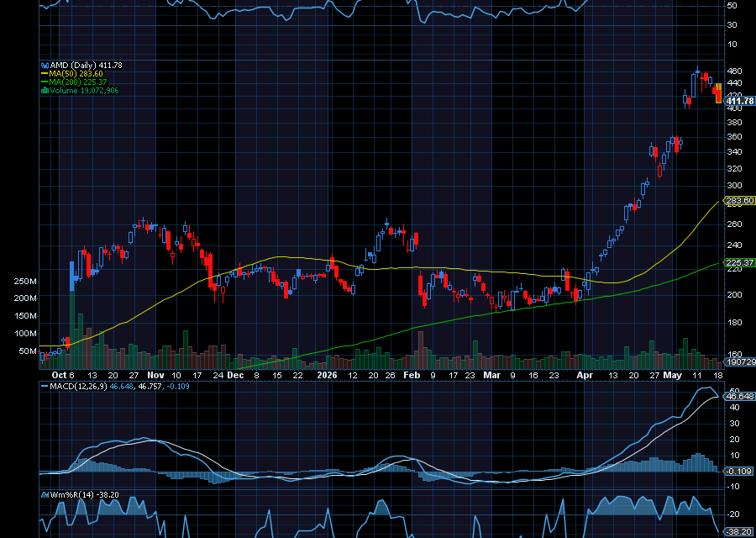Click the Apr date label

(585, 376)
